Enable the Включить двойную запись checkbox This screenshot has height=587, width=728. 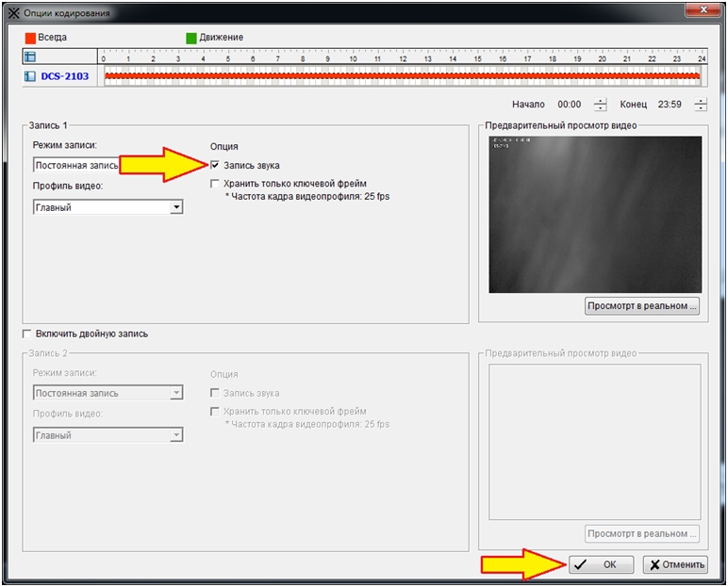[x=26, y=334]
